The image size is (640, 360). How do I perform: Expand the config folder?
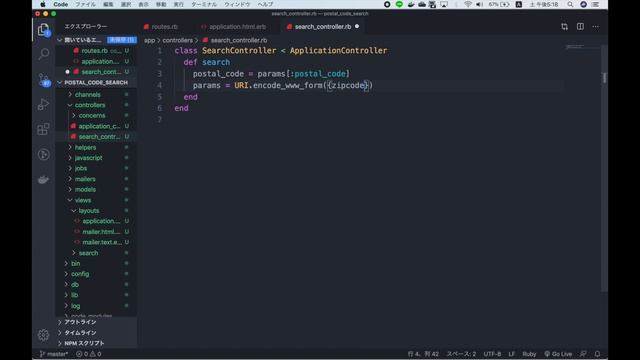click(x=80, y=274)
